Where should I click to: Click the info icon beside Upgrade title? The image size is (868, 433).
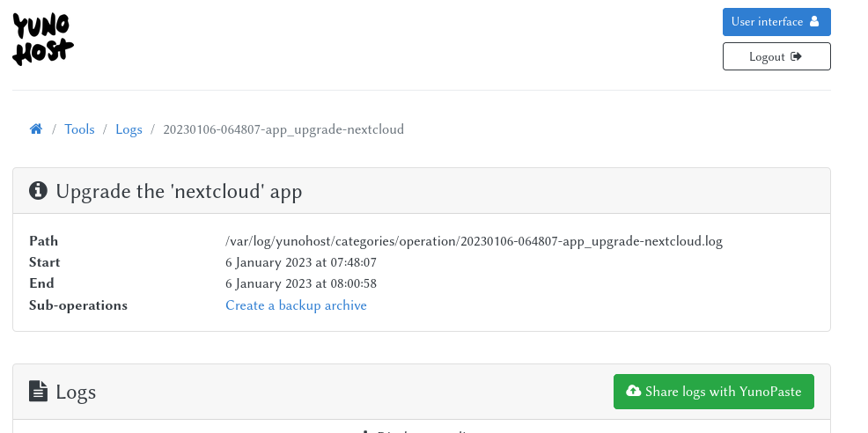click(38, 190)
